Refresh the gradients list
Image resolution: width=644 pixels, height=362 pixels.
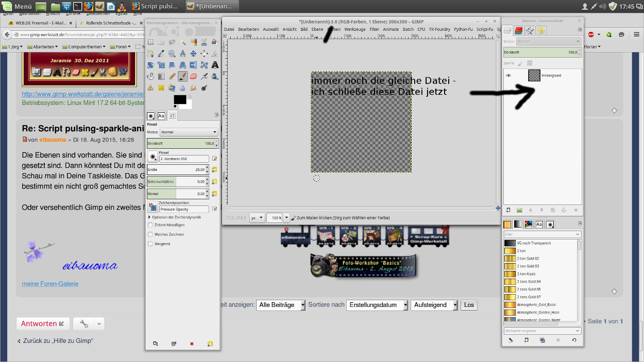574,340
